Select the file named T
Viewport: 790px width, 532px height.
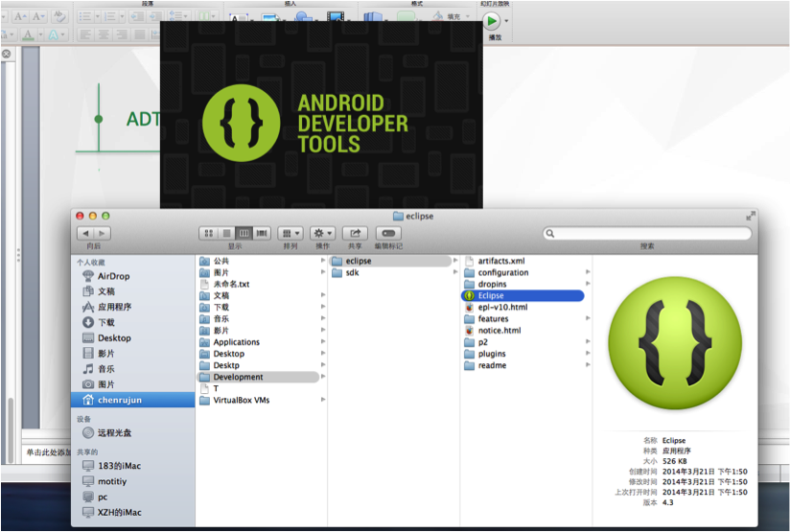tap(209, 388)
